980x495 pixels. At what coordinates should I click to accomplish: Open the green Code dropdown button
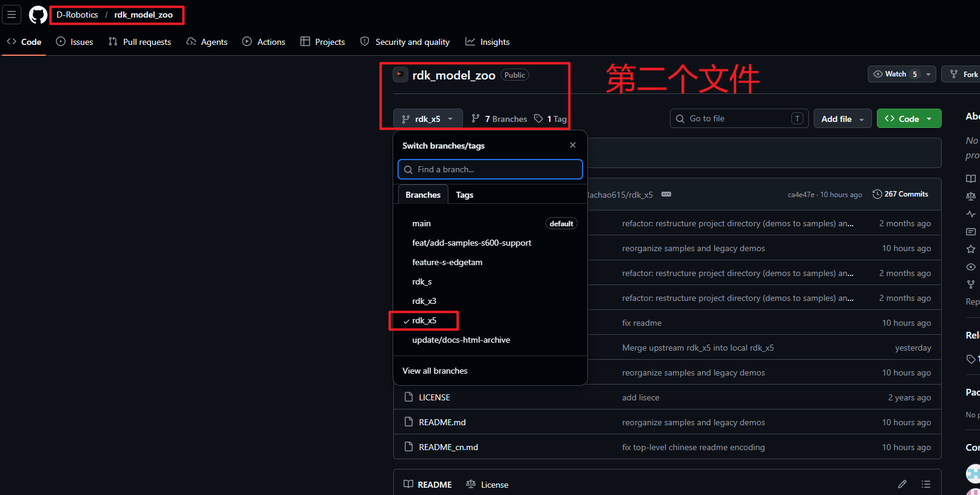(909, 119)
